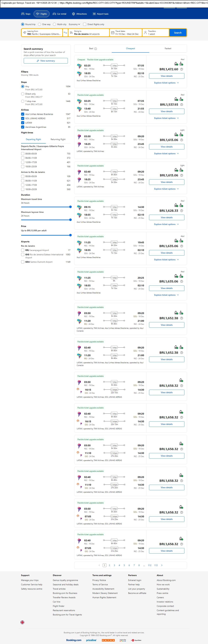Click the Attractions icon in top navigation

click(x=73, y=14)
